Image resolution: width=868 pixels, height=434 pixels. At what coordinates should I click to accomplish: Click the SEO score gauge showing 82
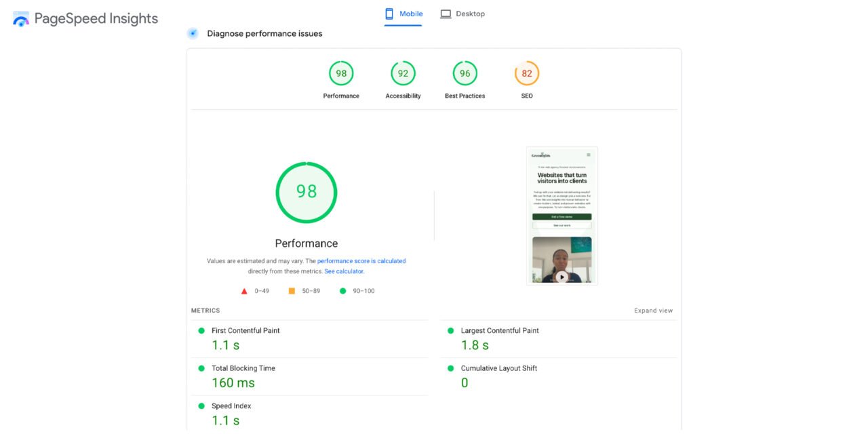point(527,73)
